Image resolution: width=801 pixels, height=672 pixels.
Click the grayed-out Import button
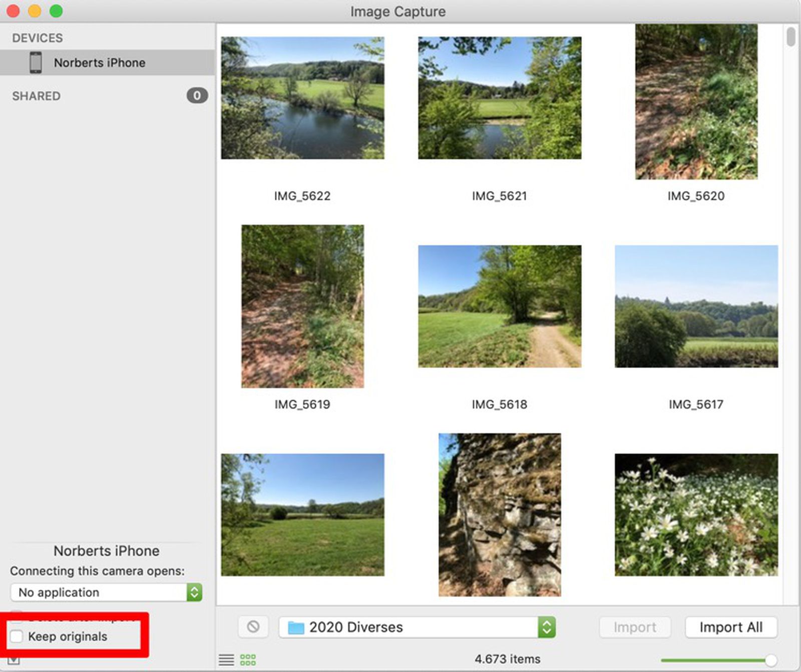(x=635, y=626)
